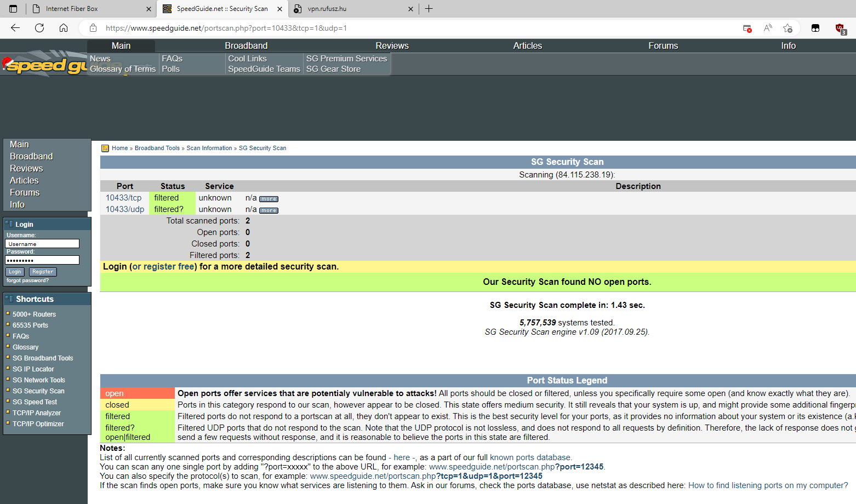Open the known ports database link

click(530, 457)
